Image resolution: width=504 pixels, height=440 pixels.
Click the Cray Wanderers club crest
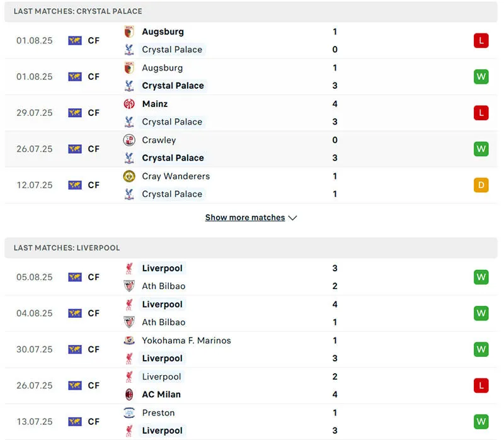point(129,176)
